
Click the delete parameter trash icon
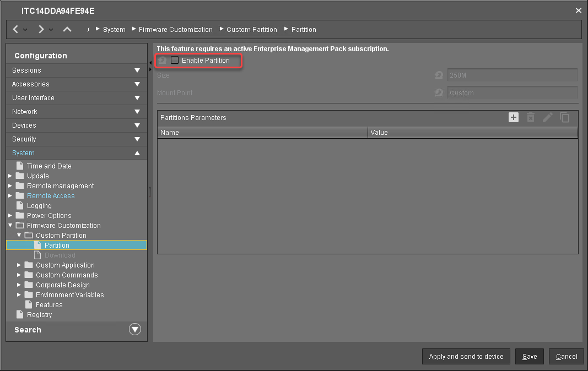pyautogui.click(x=531, y=117)
